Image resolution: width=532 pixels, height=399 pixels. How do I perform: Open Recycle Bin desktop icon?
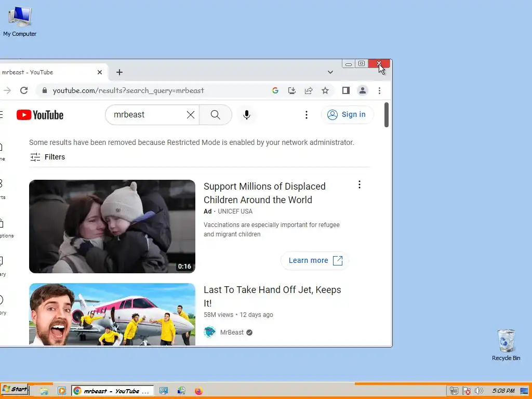pyautogui.click(x=506, y=345)
